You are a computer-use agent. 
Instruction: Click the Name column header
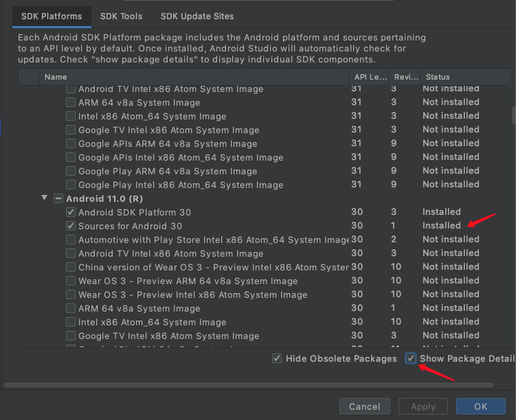(194, 77)
